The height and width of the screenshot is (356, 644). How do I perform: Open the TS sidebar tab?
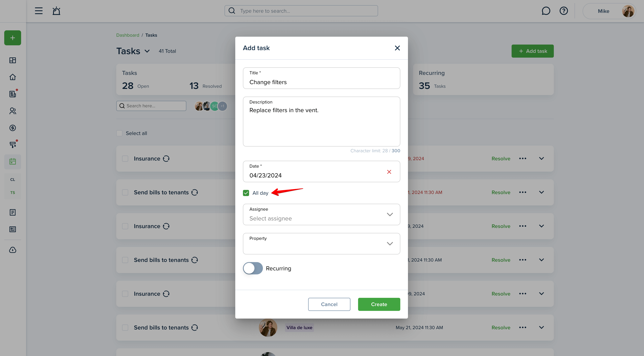[x=12, y=192]
